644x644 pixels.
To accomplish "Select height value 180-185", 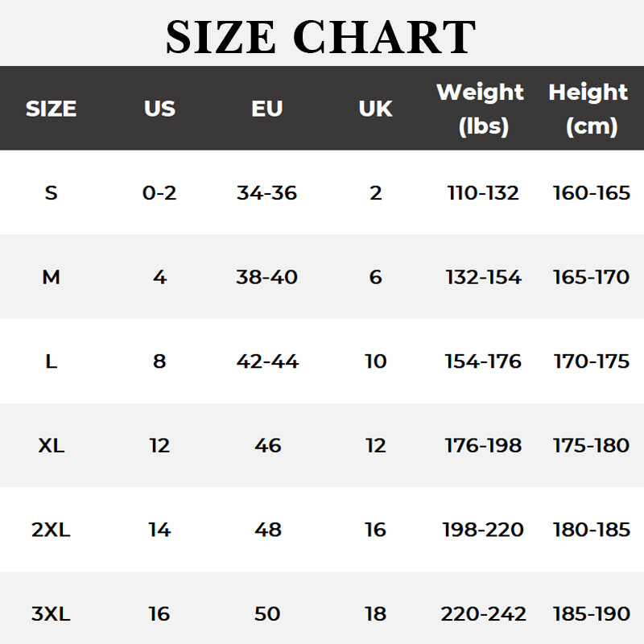I will pos(591,530).
